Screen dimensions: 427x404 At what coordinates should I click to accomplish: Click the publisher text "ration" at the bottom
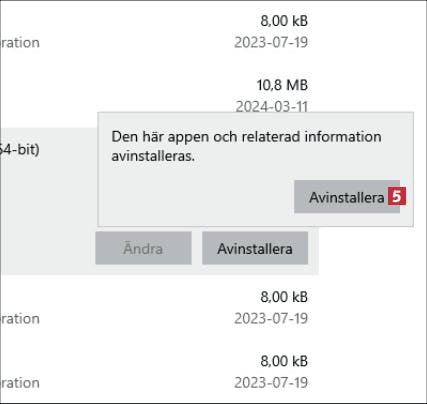(x=20, y=383)
